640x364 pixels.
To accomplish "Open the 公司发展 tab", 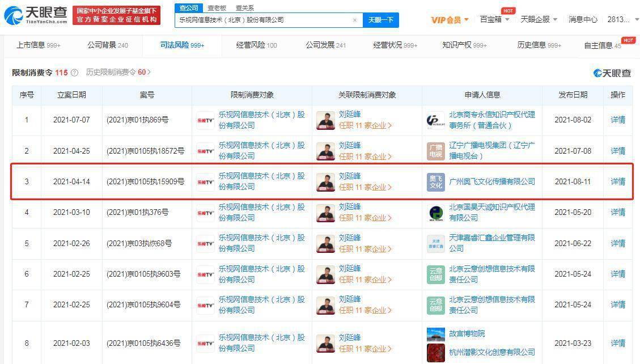I will 326,45.
